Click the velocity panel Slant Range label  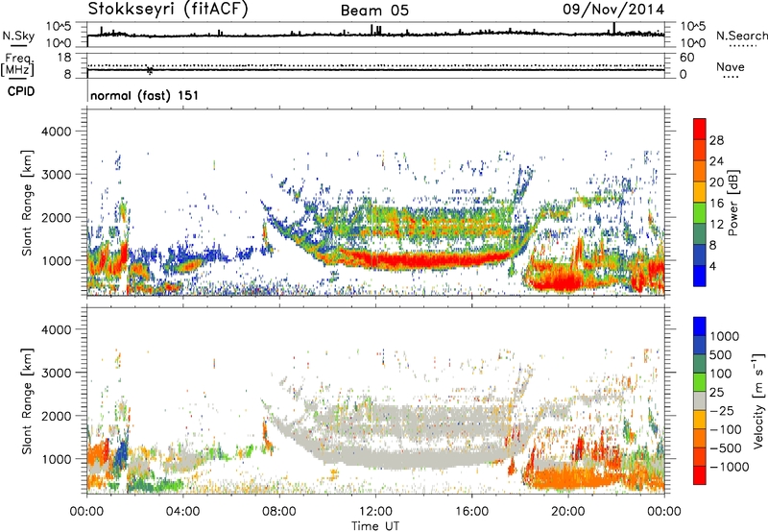point(27,401)
